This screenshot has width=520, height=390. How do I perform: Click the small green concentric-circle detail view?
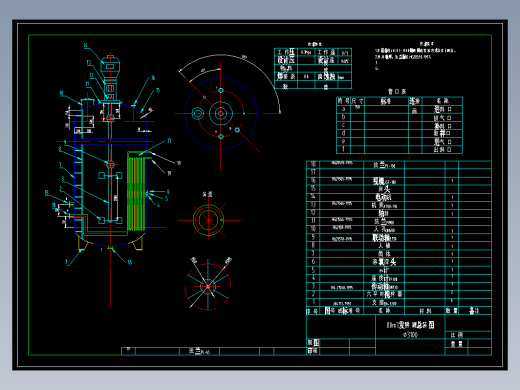(x=209, y=220)
